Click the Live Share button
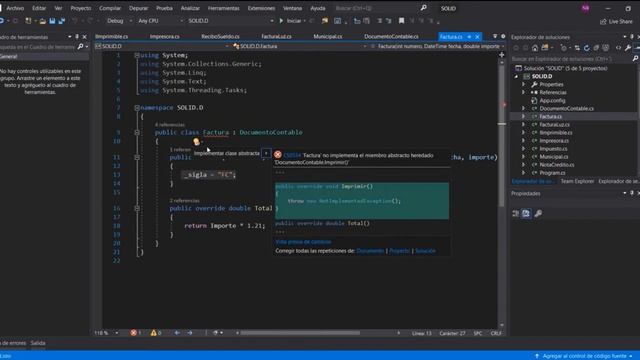The image size is (640, 360). 616,21
